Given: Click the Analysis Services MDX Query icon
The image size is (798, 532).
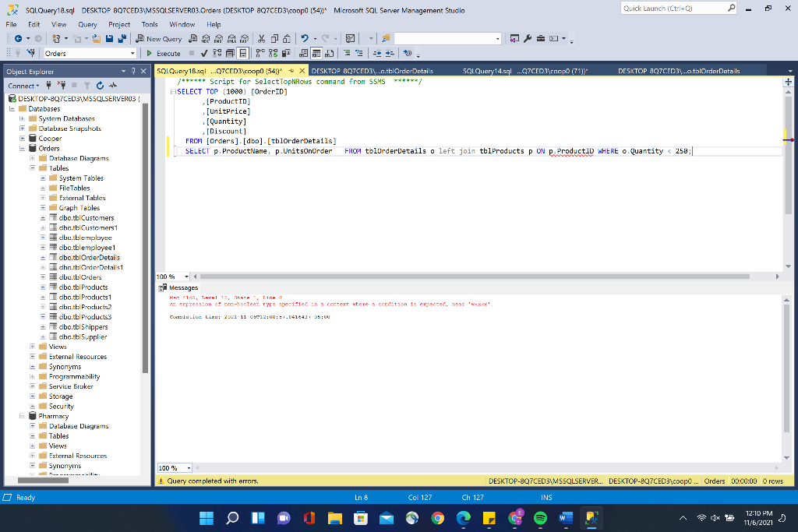Looking at the screenshot, I should pyautogui.click(x=206, y=39).
